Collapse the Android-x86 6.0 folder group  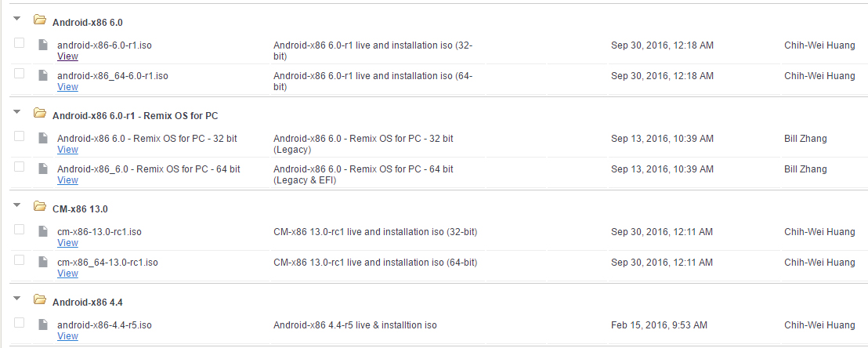17,19
